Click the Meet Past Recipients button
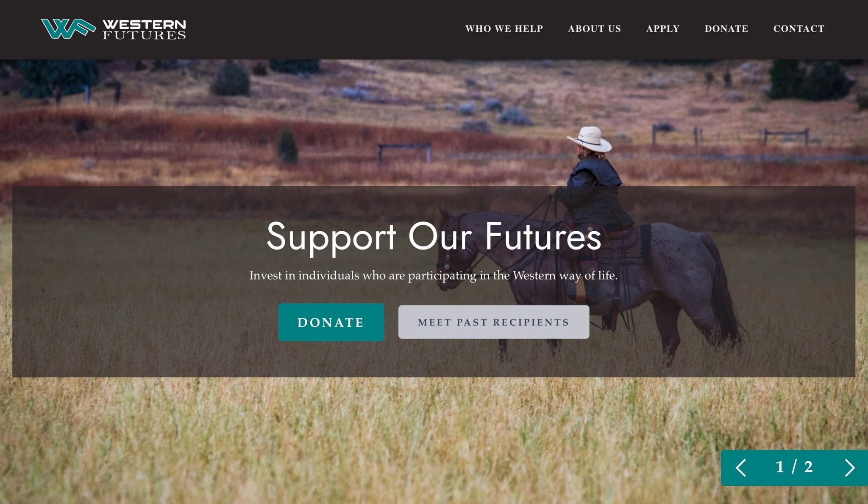The image size is (868, 504). [x=494, y=322]
